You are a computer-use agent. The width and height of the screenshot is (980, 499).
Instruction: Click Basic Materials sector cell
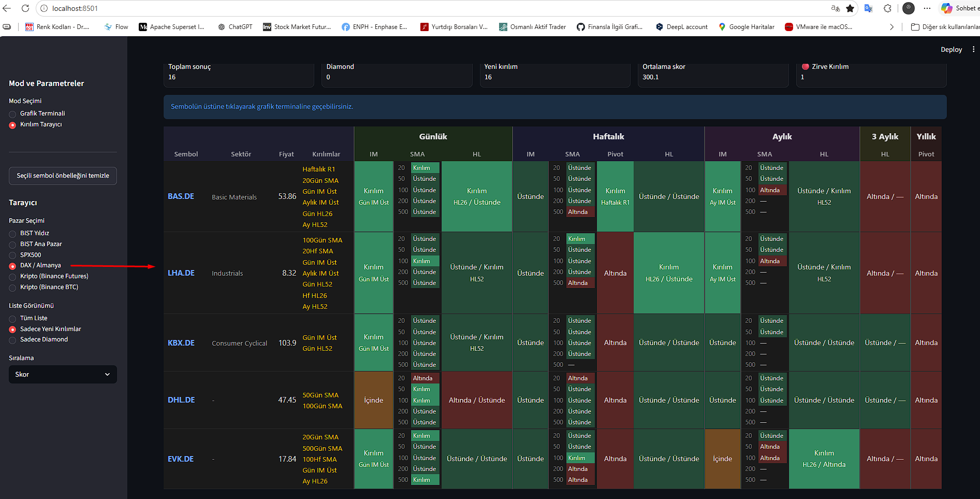[234, 197]
